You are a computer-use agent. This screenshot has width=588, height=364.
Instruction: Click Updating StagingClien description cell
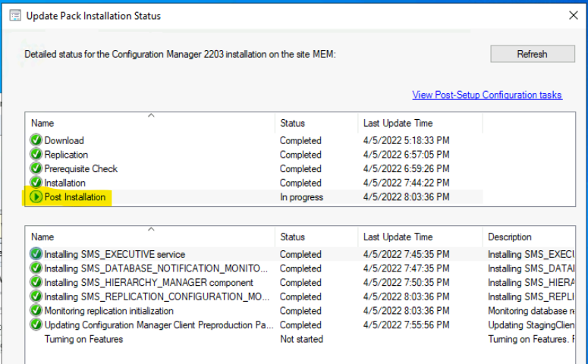click(531, 325)
